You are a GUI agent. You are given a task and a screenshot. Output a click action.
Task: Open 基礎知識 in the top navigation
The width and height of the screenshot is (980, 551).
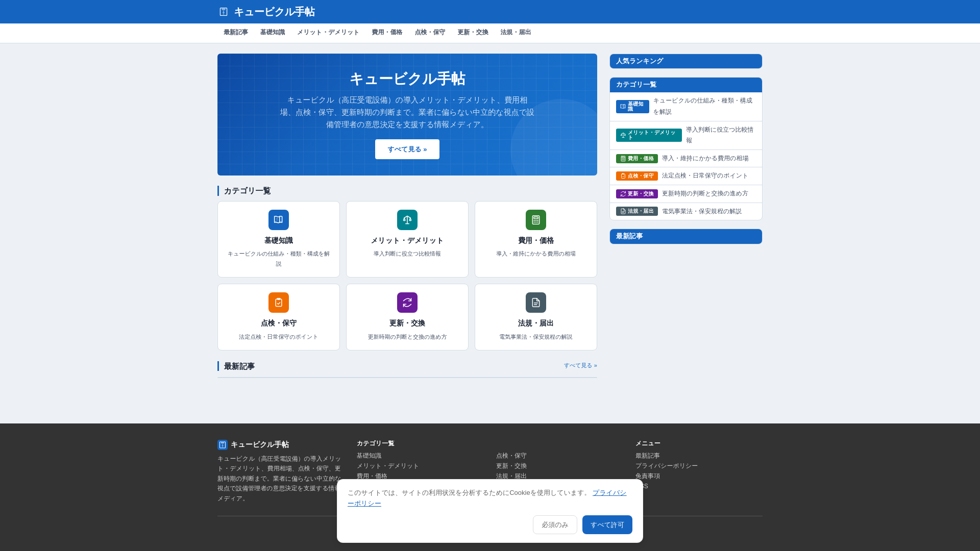[273, 33]
